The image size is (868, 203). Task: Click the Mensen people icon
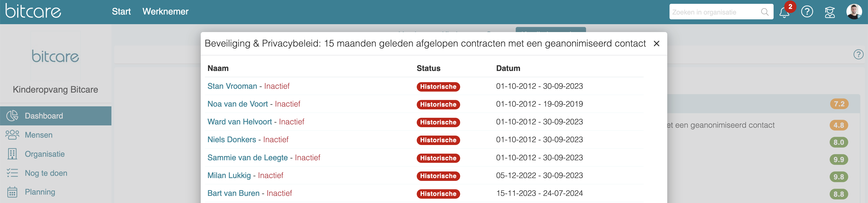[12, 135]
